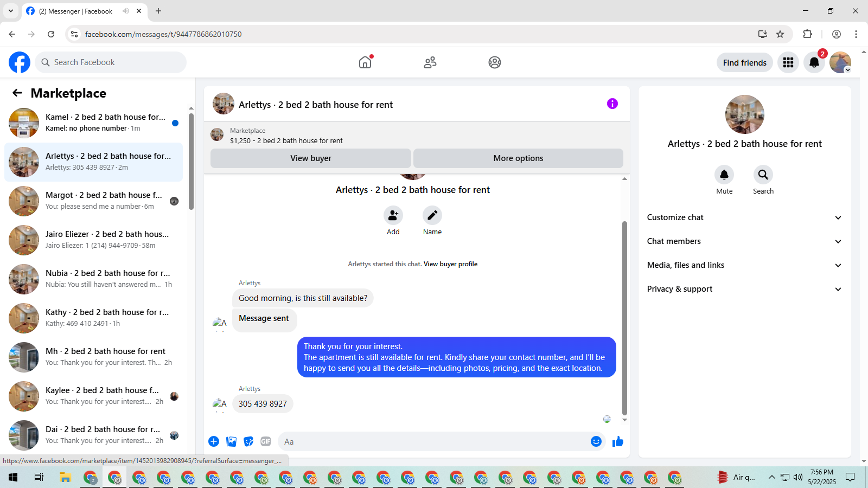Open conversation information purple icon
This screenshot has width=868, height=488.
(x=612, y=104)
